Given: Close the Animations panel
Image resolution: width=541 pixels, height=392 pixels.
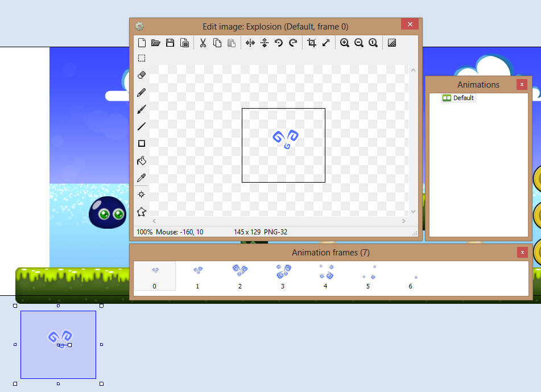Looking at the screenshot, I should pos(522,85).
